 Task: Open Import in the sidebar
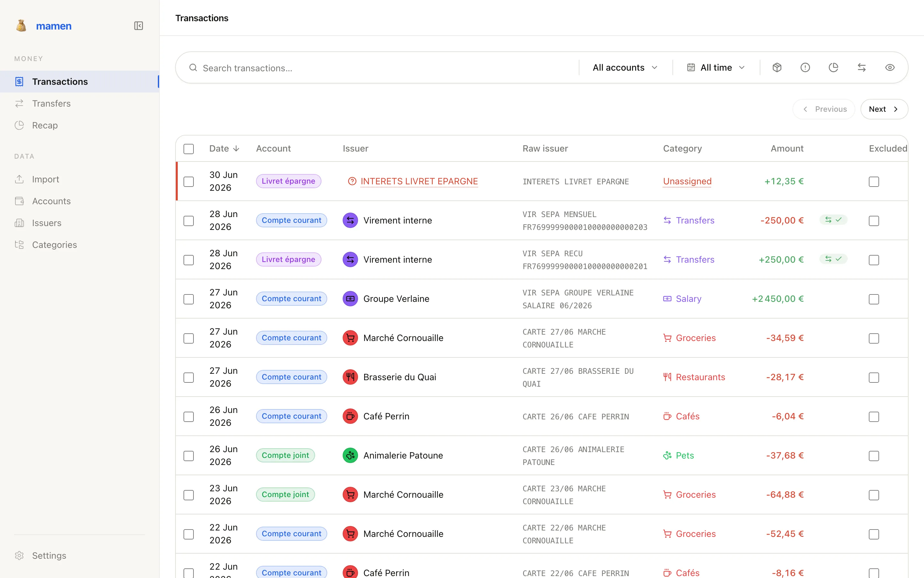tap(80, 179)
